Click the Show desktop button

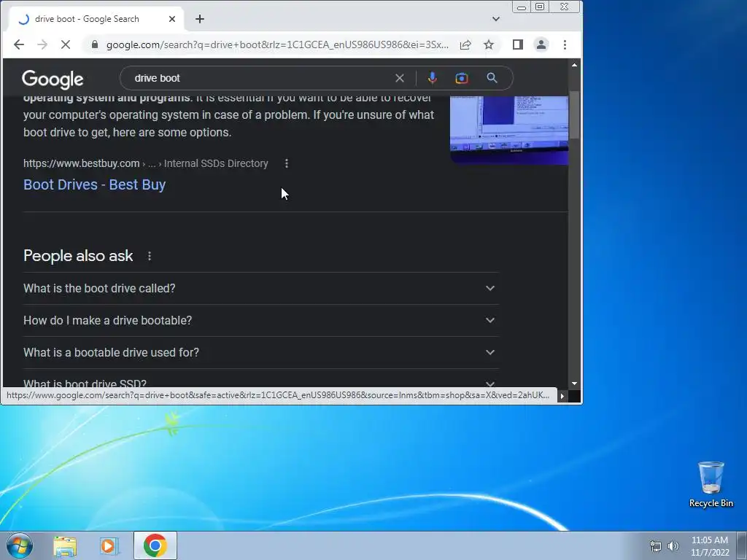pyautogui.click(x=742, y=545)
